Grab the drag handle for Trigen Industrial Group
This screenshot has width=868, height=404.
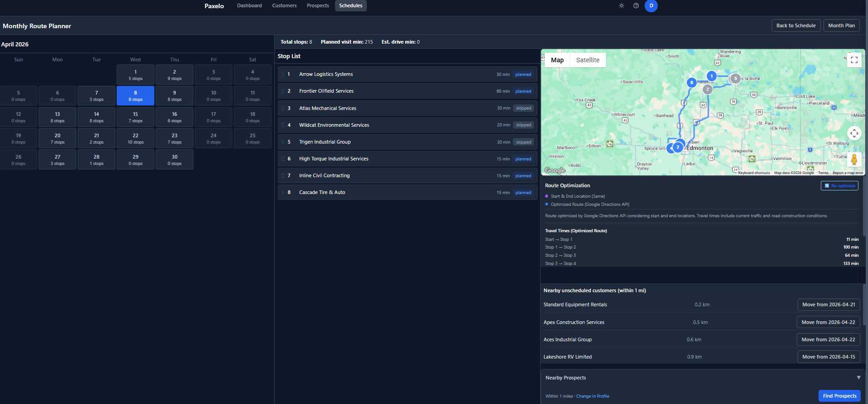[283, 142]
